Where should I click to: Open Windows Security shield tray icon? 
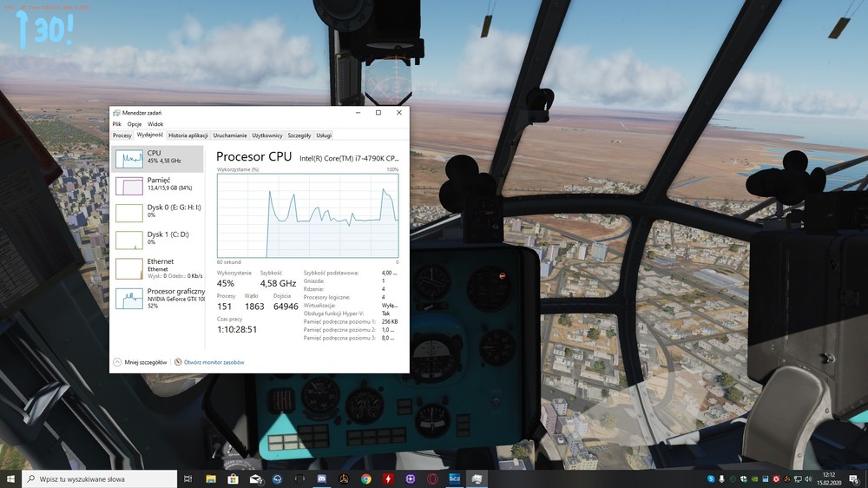click(x=744, y=478)
